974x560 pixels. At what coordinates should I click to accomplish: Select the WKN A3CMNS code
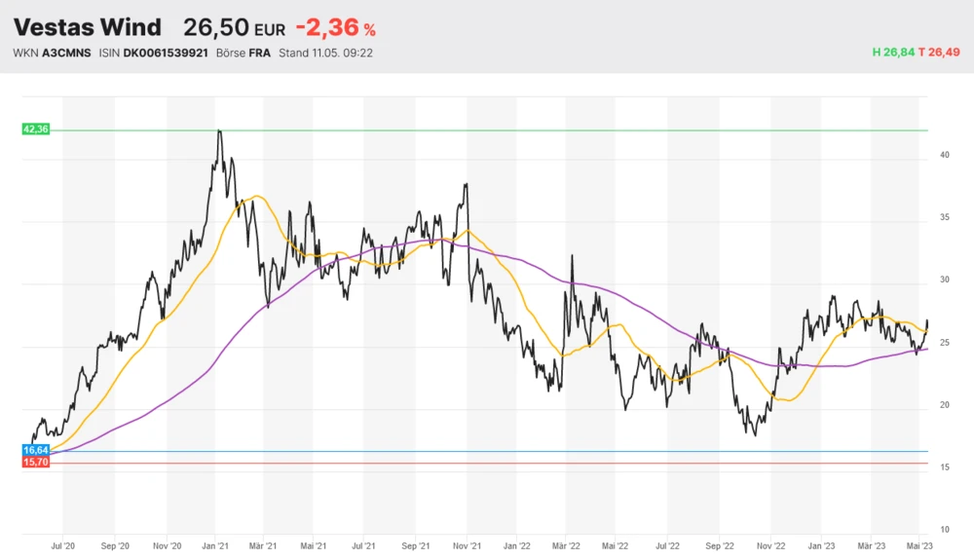tap(52, 53)
